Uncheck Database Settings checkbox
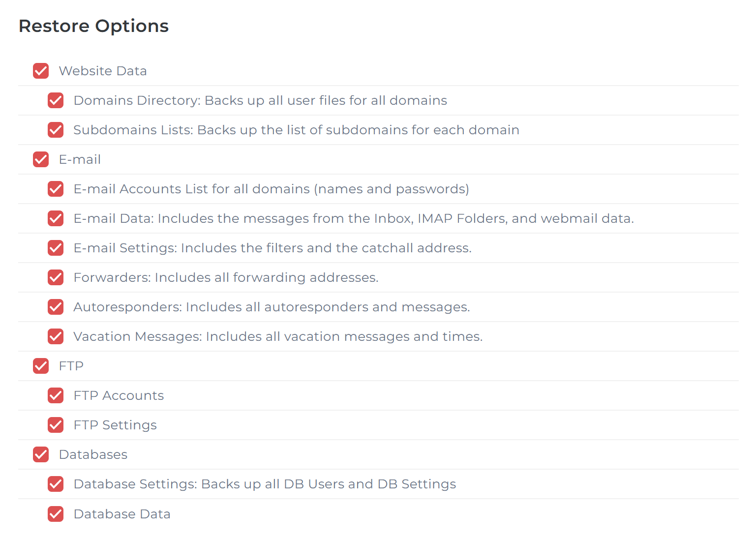Image resolution: width=756 pixels, height=540 pixels. point(56,484)
